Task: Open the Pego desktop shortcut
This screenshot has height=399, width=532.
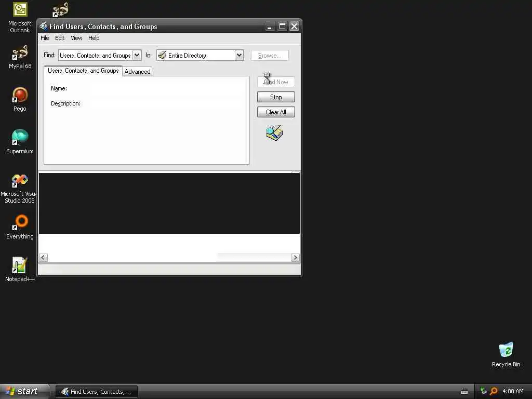Action: [20, 99]
